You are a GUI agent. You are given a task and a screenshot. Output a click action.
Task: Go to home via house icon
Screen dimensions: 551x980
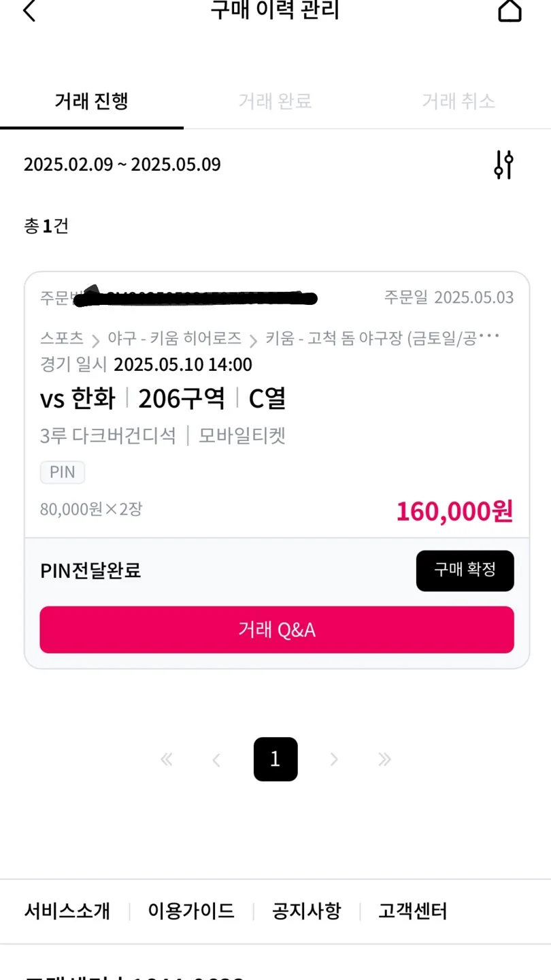coord(510,11)
